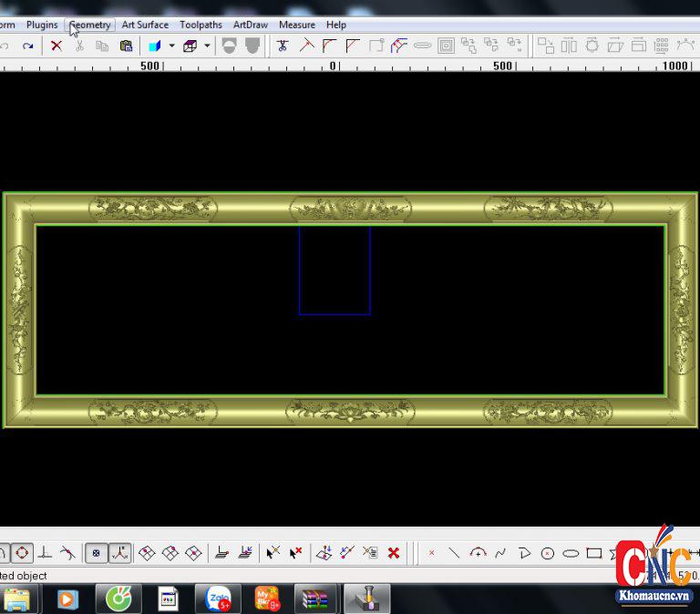The image size is (700, 614).
Task: Select the rectangle drawing tool
Action: (594, 553)
